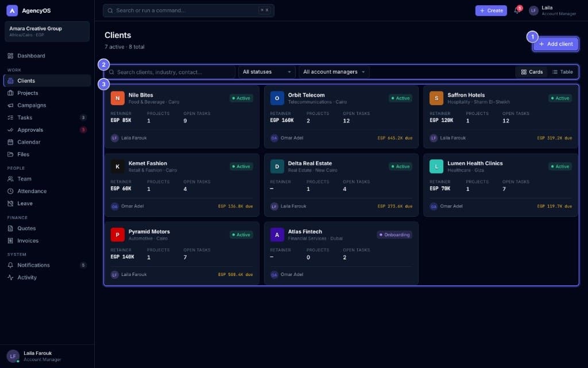
Task: Click the Onboarding status badge
Action: (394, 235)
